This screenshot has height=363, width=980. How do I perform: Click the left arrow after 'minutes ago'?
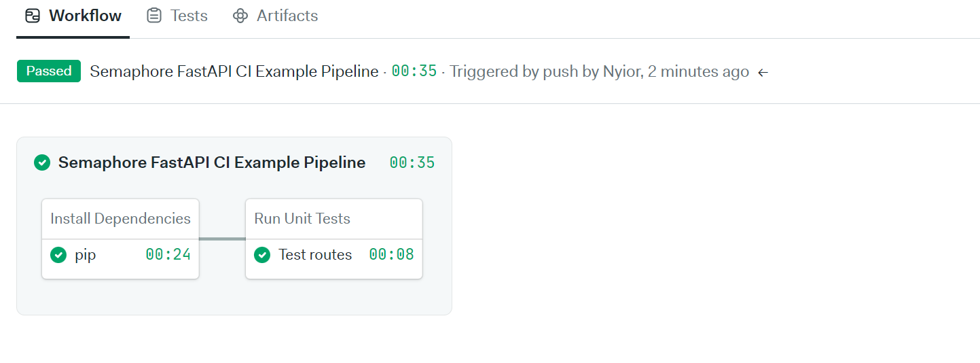point(763,72)
